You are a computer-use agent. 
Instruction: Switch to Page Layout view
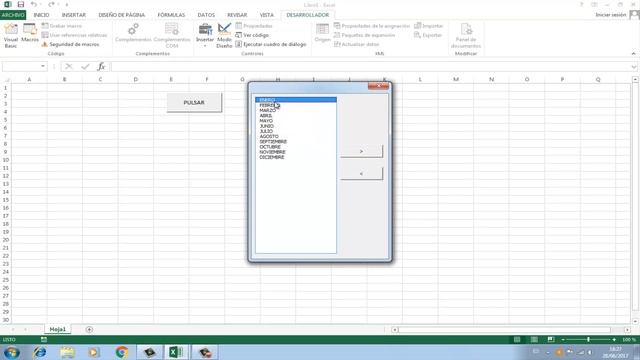[x=534, y=340]
